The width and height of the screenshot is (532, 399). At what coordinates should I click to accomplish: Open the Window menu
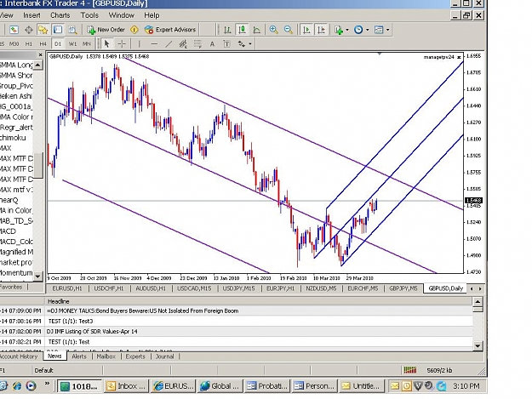[x=121, y=15]
